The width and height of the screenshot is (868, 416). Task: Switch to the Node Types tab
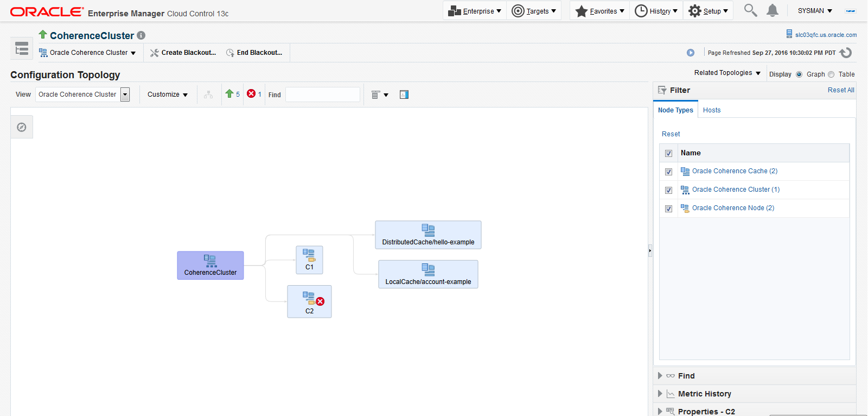[675, 110]
